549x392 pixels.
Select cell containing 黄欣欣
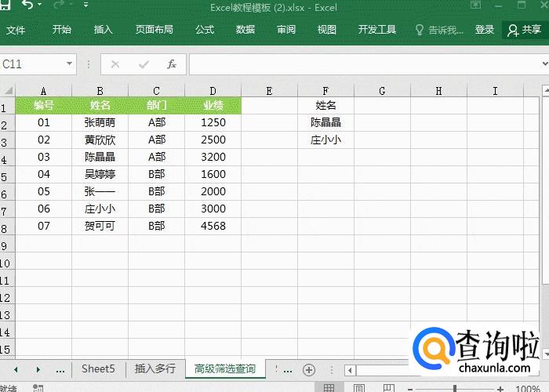point(100,140)
